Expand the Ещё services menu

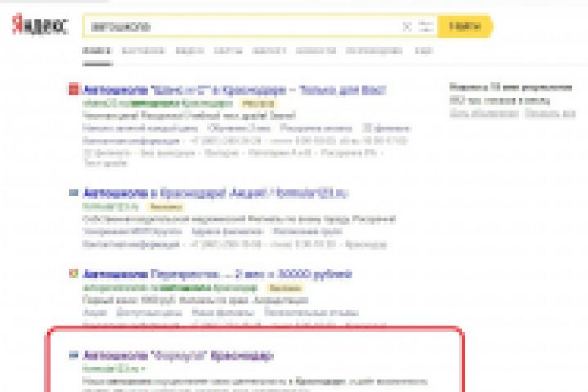pyautogui.click(x=424, y=51)
